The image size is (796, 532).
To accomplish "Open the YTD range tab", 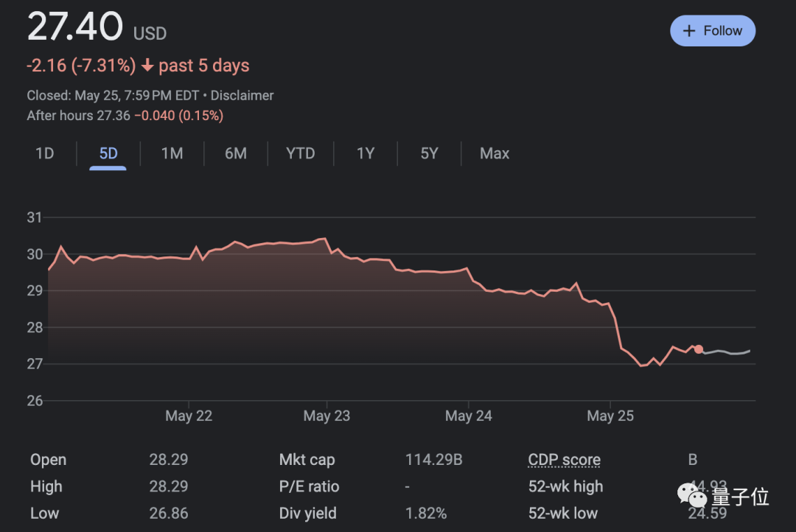I will pyautogui.click(x=301, y=153).
